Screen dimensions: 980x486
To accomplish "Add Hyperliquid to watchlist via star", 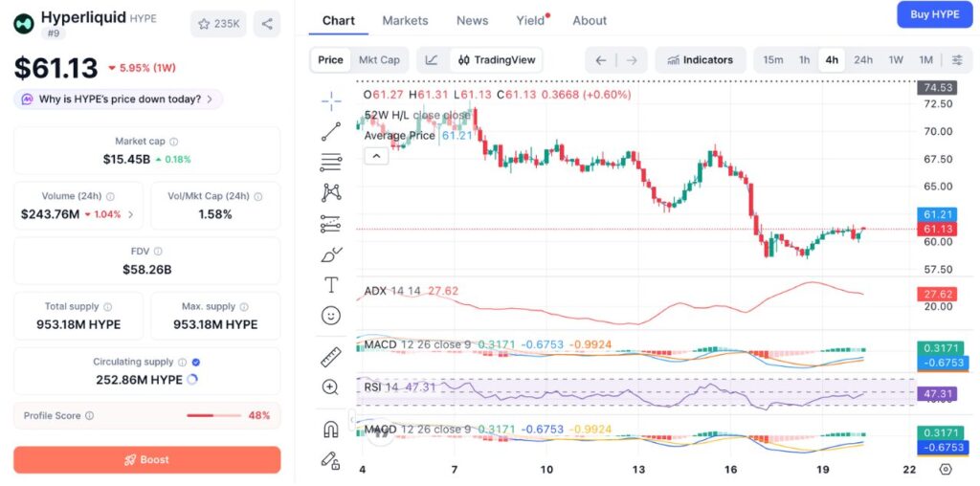I will 218,24.
